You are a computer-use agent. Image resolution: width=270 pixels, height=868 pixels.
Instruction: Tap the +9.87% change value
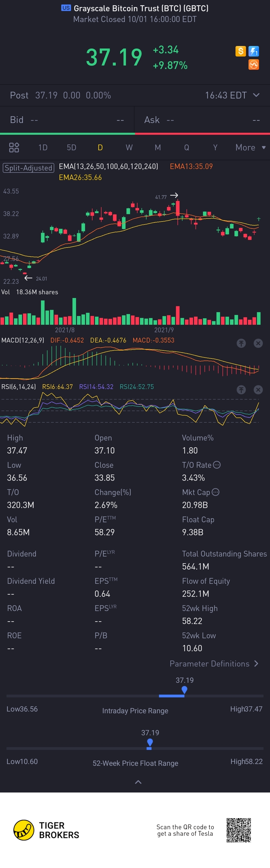point(170,65)
